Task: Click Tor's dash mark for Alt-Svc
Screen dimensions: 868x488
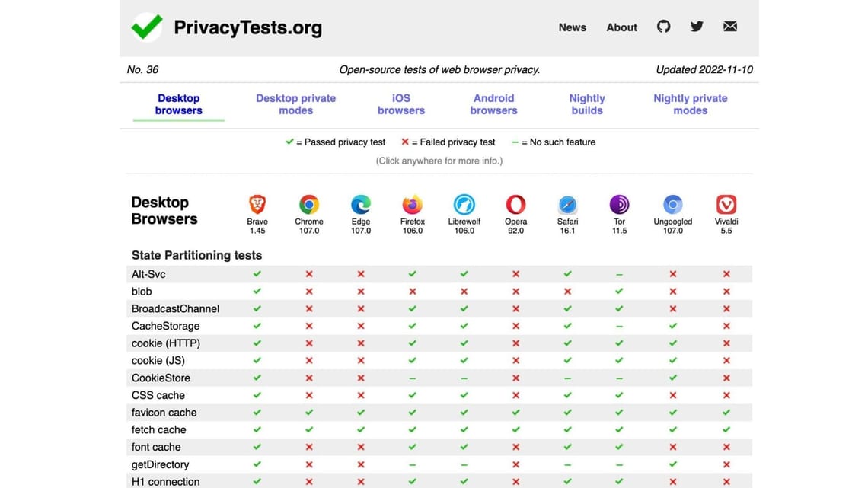Action: coord(619,273)
